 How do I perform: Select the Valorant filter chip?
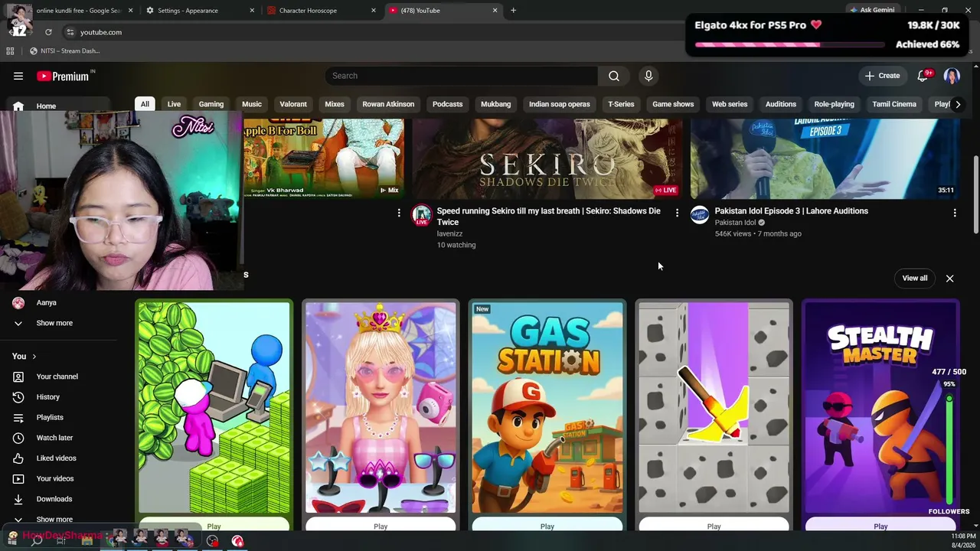[x=293, y=104]
